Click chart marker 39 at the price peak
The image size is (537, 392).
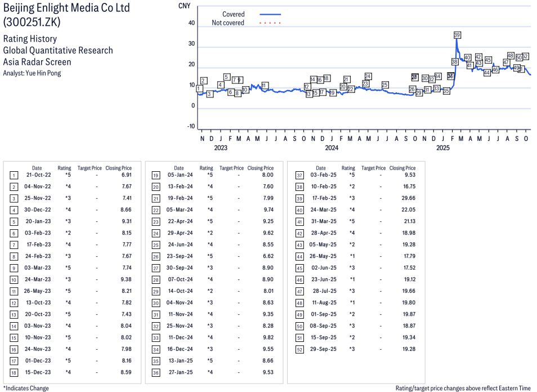coord(458,35)
